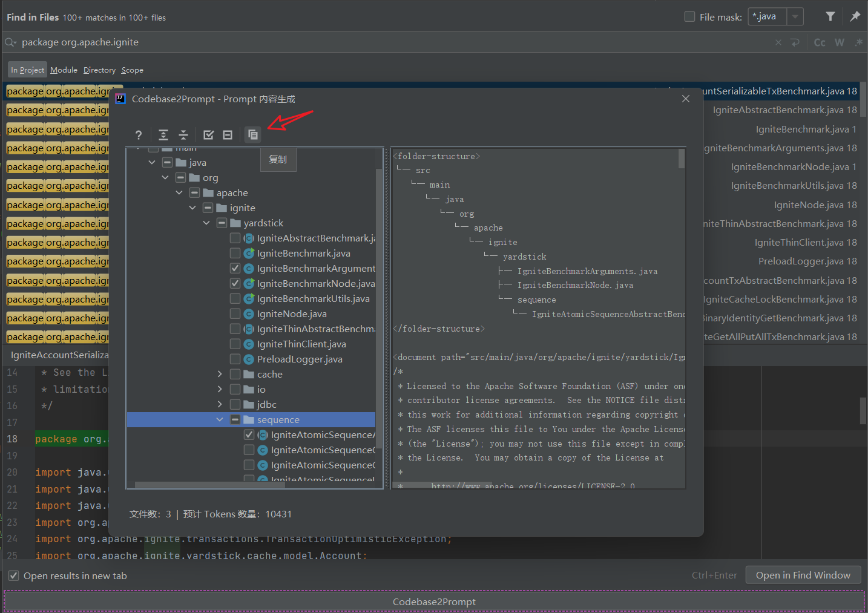Screen dimensions: 868x613
Task: Click the prompt preview vertical scrollbar
Action: [x=682, y=159]
